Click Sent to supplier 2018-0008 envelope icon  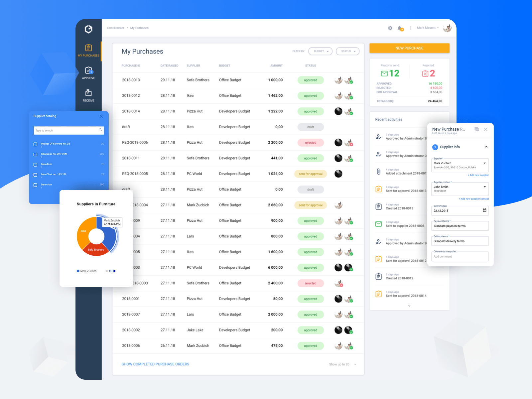(378, 224)
